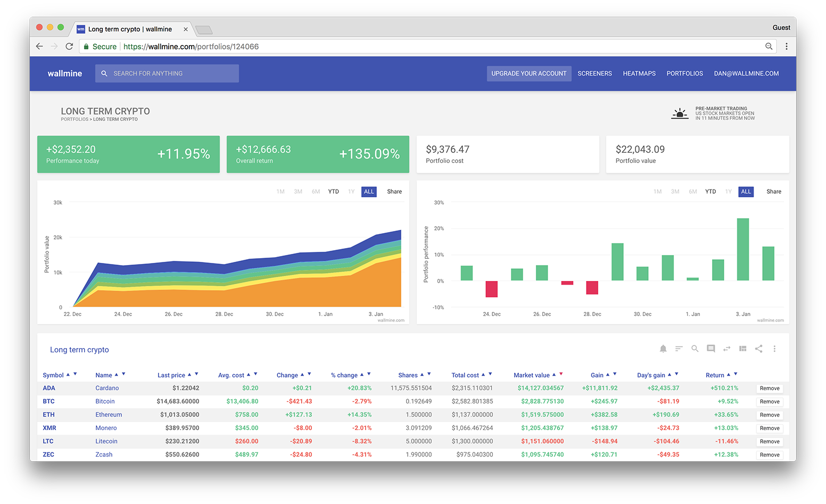Click the share icon in the table toolbar
826x504 pixels.
tap(758, 349)
